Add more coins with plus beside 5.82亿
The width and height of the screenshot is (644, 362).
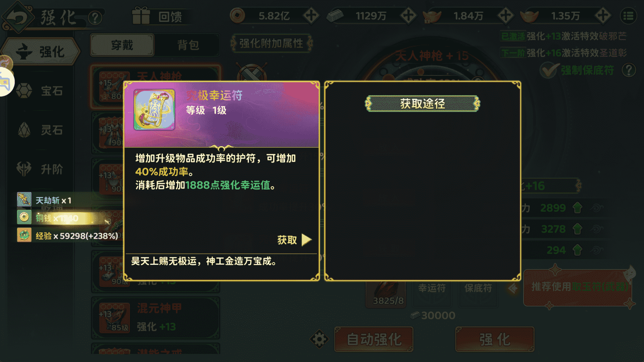311,16
